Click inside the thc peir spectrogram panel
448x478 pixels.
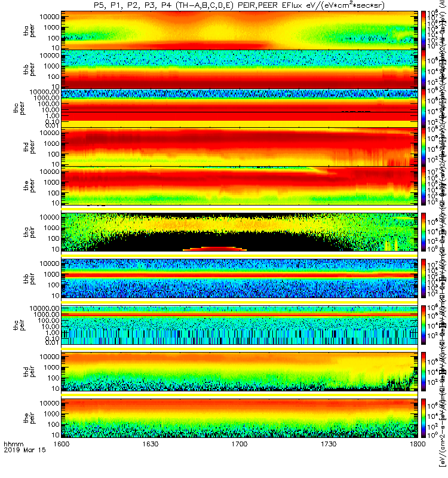pos(240,324)
